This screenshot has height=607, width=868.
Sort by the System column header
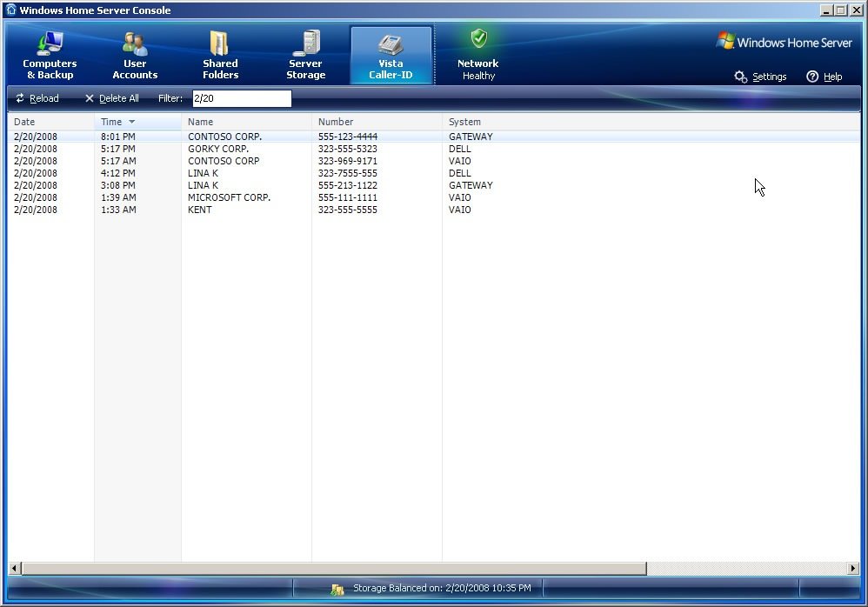point(651,122)
